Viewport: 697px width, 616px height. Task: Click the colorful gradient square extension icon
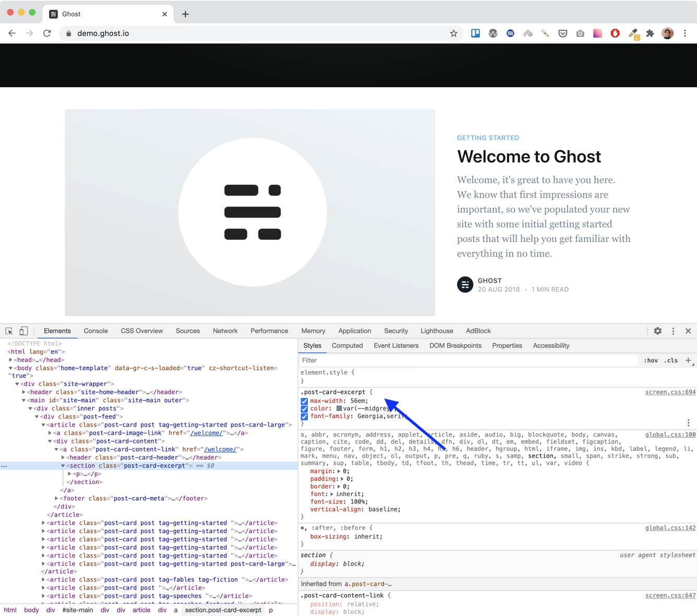[x=597, y=33]
